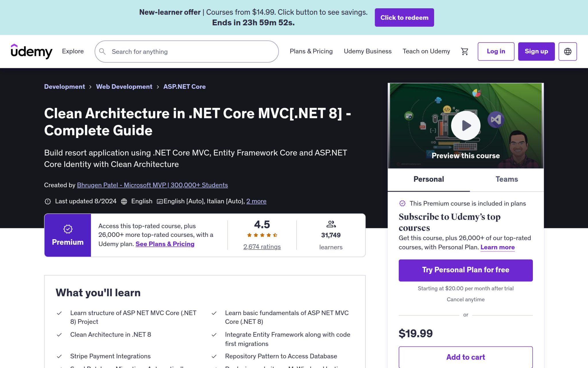
Task: Click "Add to cart"
Action: (x=465, y=357)
